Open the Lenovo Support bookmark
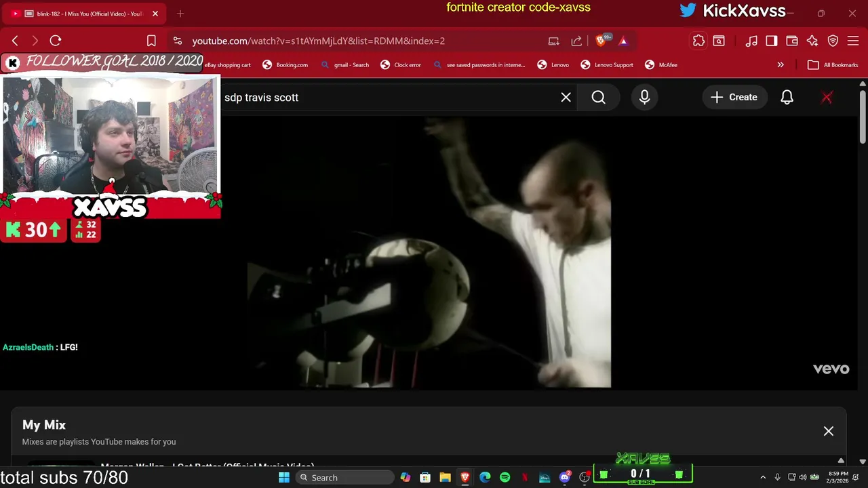The width and height of the screenshot is (868, 488). pos(607,65)
